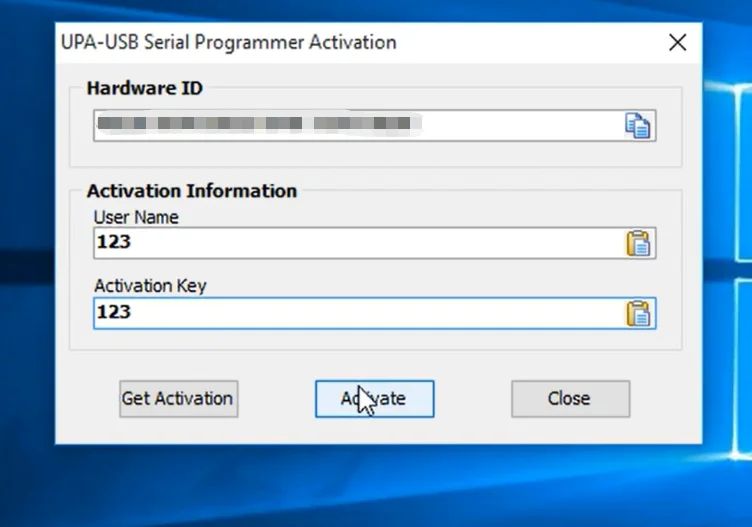Image resolution: width=752 pixels, height=527 pixels.
Task: Close the dialog with the title bar X
Action: (x=677, y=43)
